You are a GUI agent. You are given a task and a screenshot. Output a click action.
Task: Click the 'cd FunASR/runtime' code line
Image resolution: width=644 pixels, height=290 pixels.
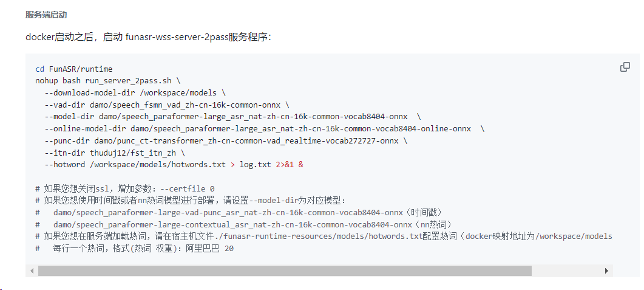(x=73, y=69)
